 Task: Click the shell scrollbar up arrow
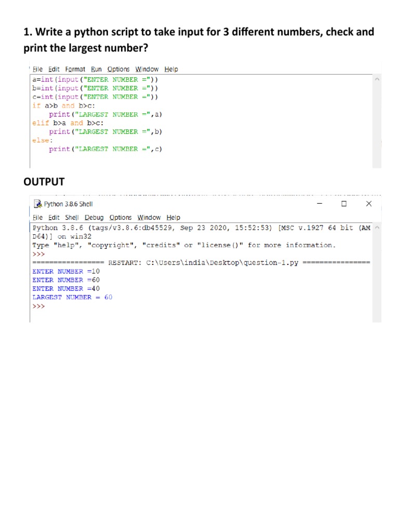point(377,228)
